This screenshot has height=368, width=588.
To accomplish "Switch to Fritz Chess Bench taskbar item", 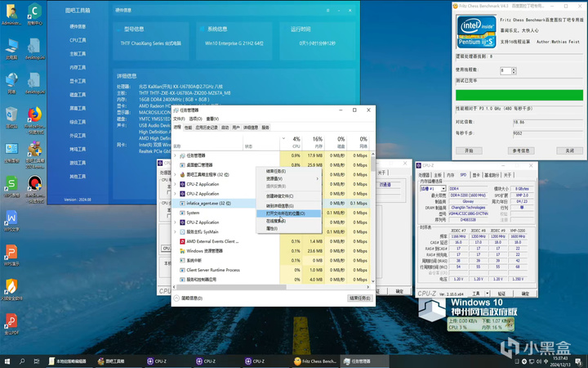I will point(316,361).
